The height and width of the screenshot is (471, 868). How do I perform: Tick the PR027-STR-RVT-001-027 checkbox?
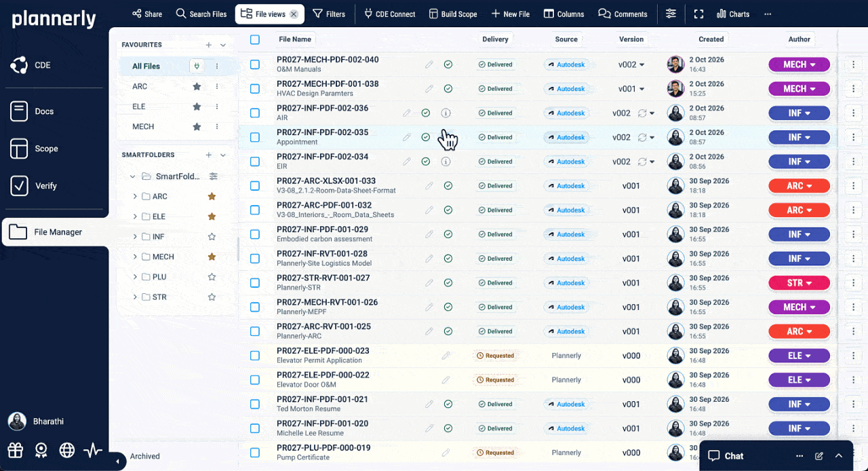[255, 283]
